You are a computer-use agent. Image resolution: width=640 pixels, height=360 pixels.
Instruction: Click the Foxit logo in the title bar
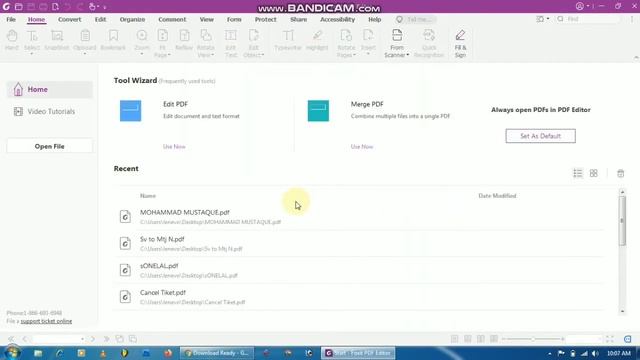[6, 7]
